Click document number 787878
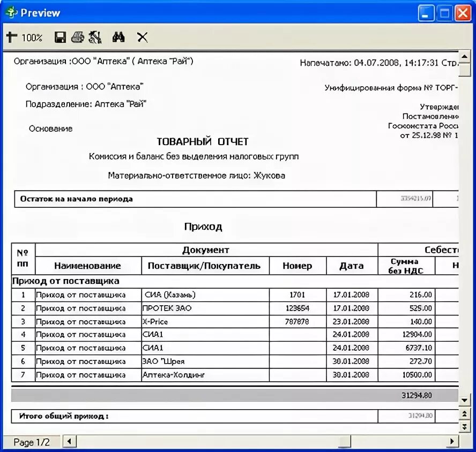Viewport: 476px width, 452px height. point(297,321)
